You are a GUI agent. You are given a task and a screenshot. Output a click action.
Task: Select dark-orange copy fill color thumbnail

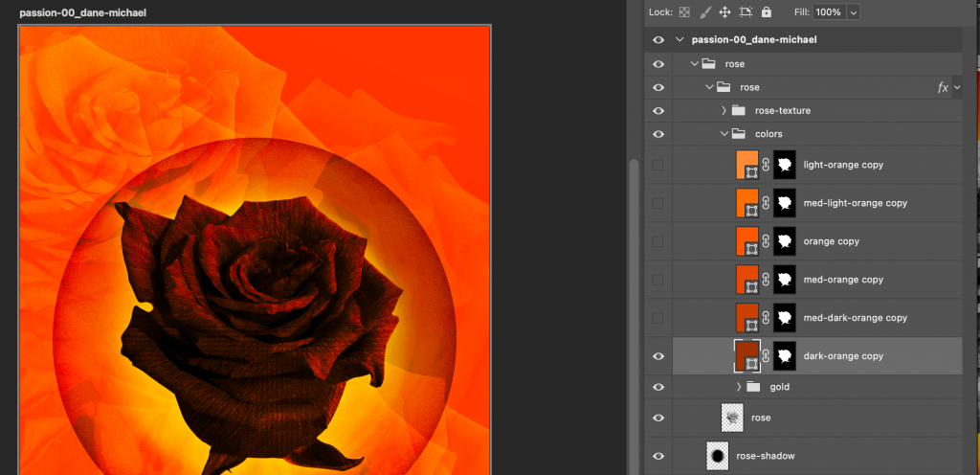[x=747, y=356]
